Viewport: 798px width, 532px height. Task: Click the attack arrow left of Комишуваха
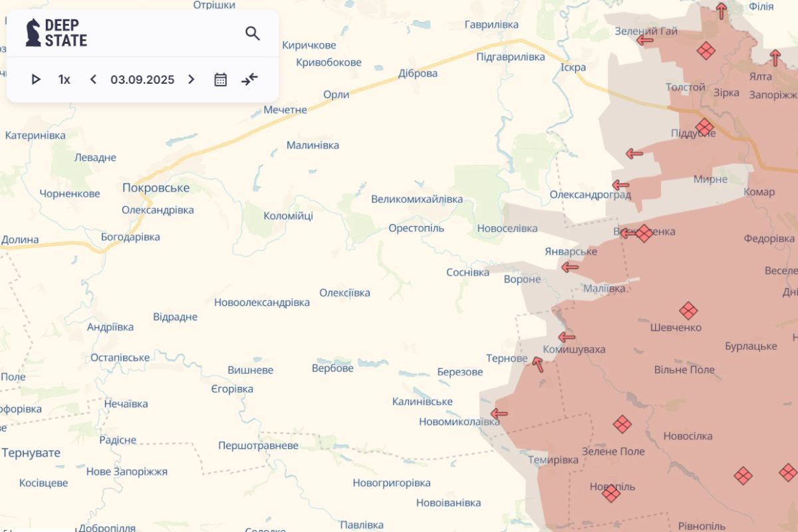567,337
